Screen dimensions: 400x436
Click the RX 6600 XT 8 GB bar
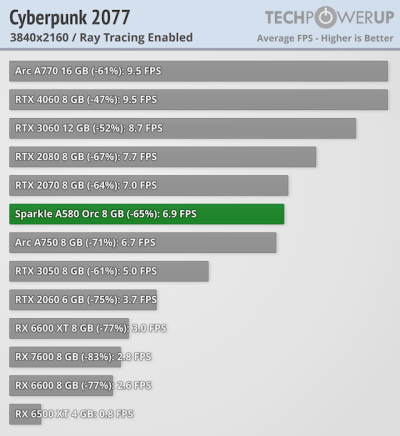click(69, 328)
